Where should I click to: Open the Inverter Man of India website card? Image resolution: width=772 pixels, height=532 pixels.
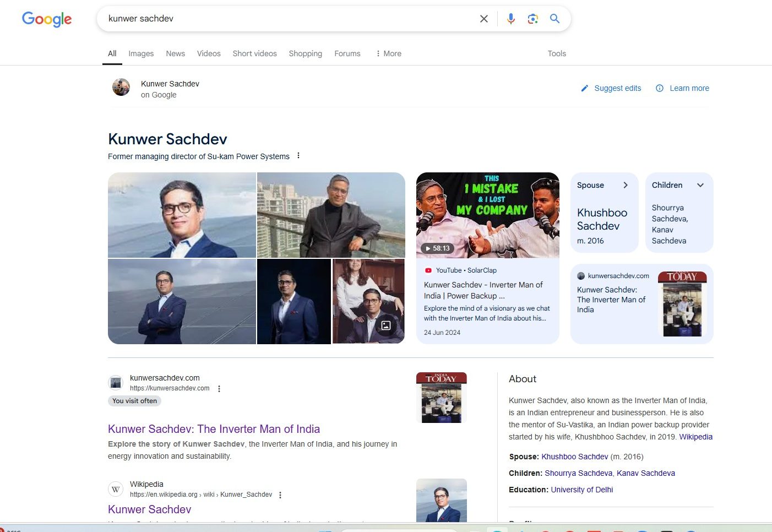coord(642,304)
